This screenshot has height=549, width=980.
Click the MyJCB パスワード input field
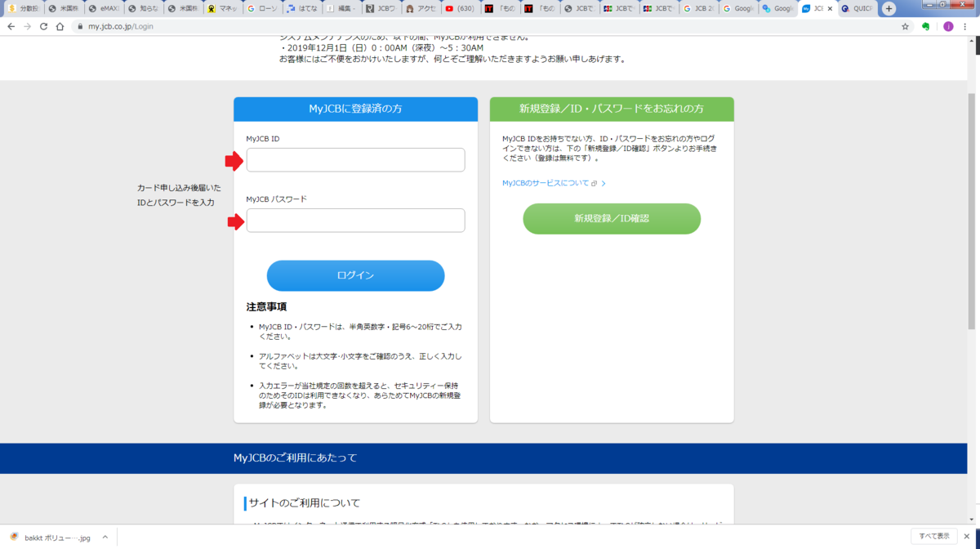pyautogui.click(x=355, y=221)
